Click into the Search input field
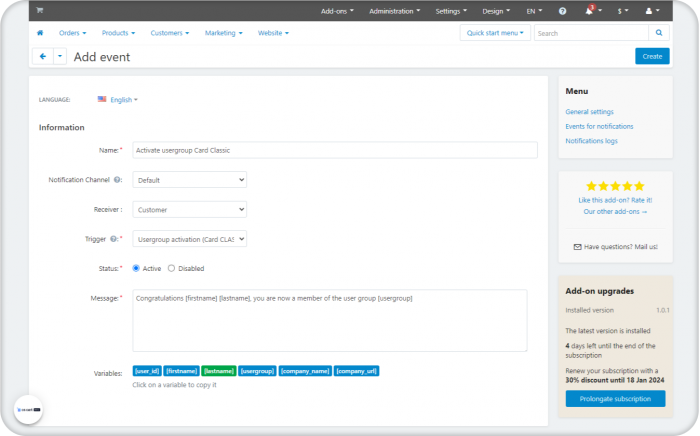The image size is (700, 436). 592,33
